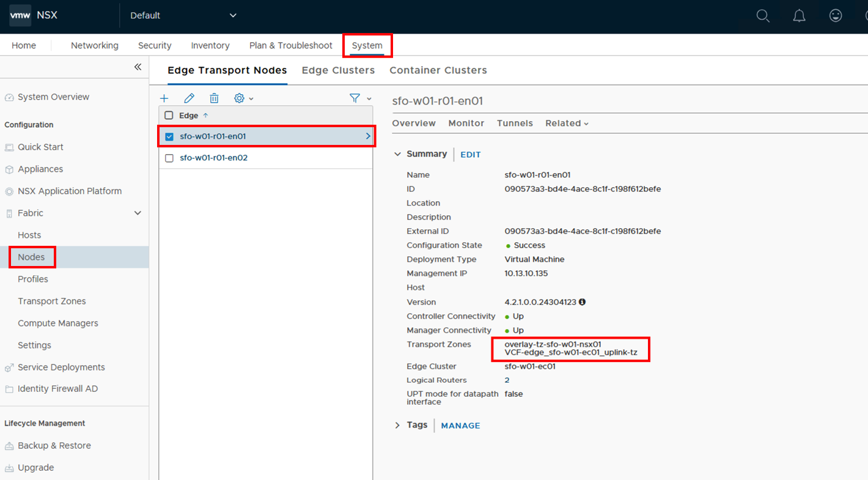
Task: Select Transport Zones in the sidebar
Action: coord(52,301)
